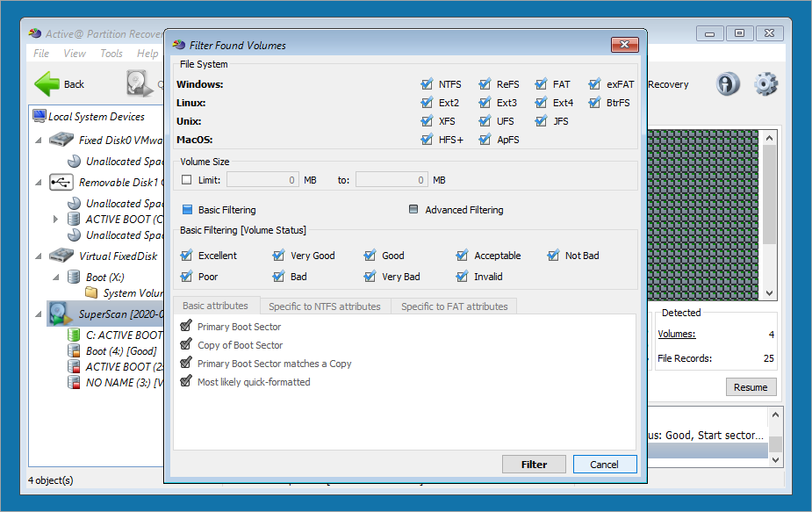Open the Tools menu
812x512 pixels.
coord(111,54)
